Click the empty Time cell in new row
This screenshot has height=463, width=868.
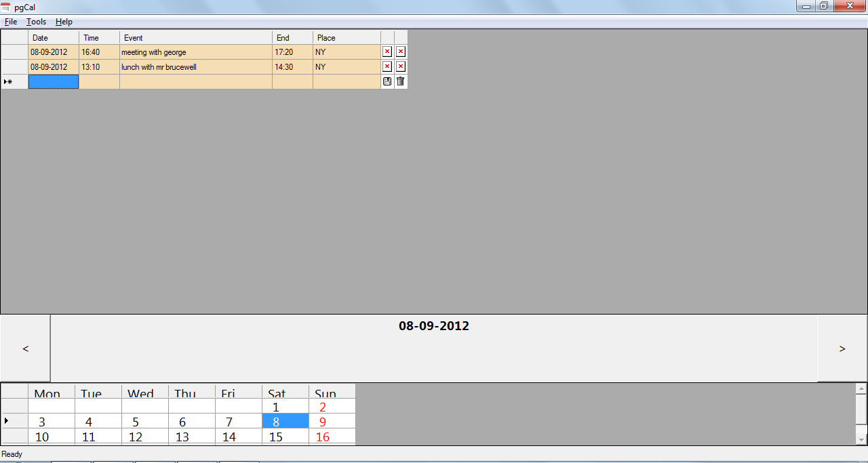[100, 81]
